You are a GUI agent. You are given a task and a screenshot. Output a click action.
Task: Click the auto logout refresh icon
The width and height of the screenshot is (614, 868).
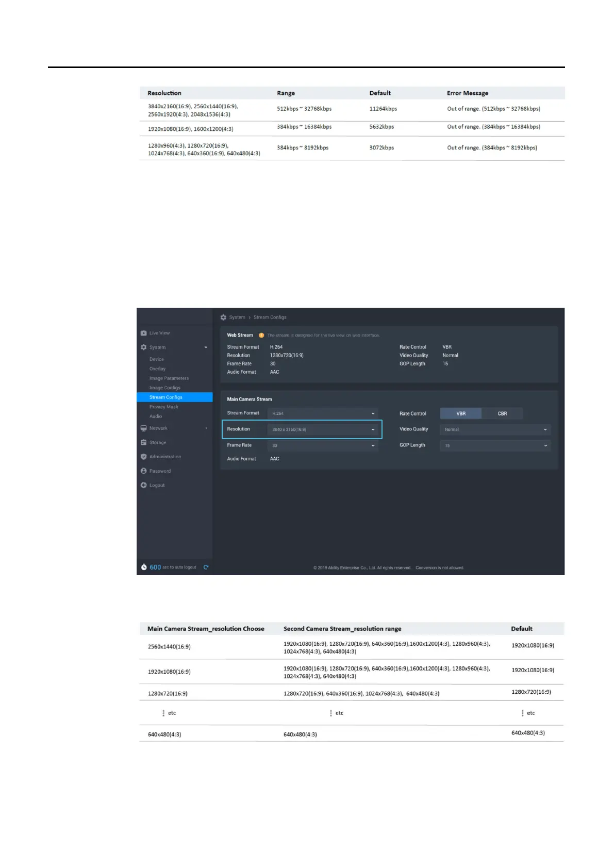click(x=206, y=567)
